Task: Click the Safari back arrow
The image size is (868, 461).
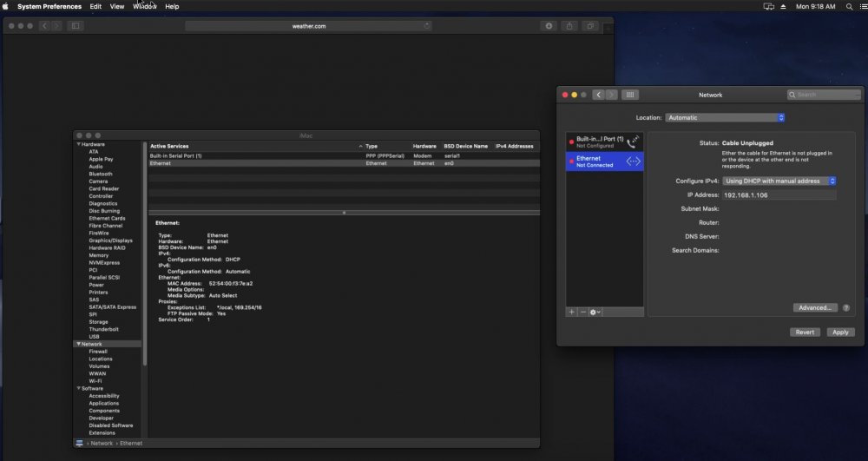Action: point(45,26)
